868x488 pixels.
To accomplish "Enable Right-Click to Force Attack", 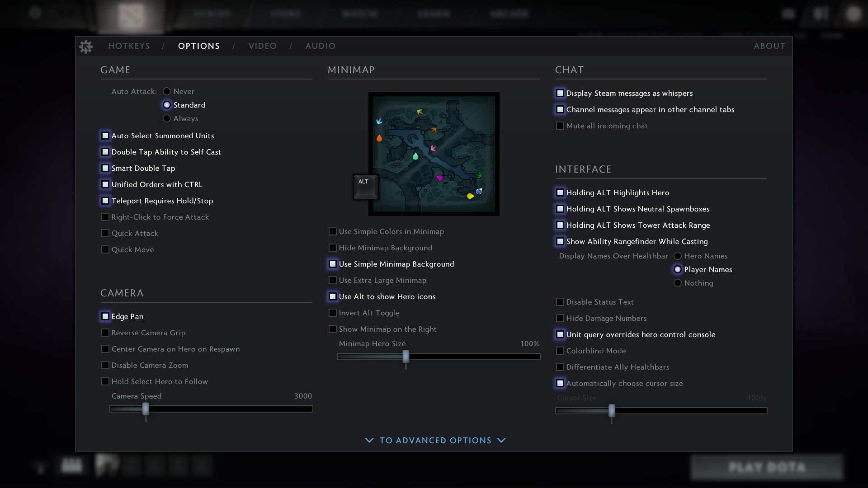I will pyautogui.click(x=105, y=216).
